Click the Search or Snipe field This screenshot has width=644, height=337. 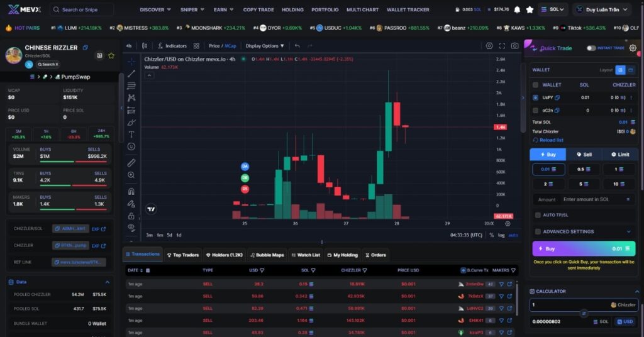click(x=82, y=9)
